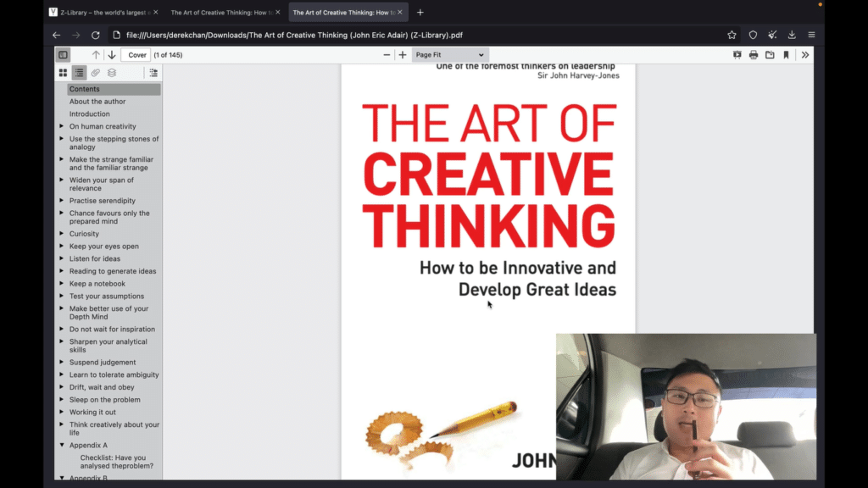
Task: Expand the Keep a notebook section
Action: [61, 283]
